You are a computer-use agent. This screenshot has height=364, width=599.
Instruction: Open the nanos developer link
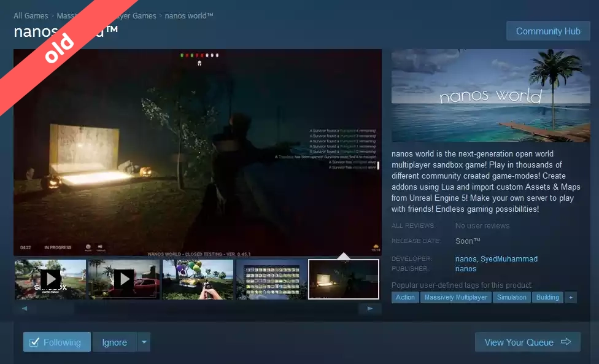[x=466, y=259]
